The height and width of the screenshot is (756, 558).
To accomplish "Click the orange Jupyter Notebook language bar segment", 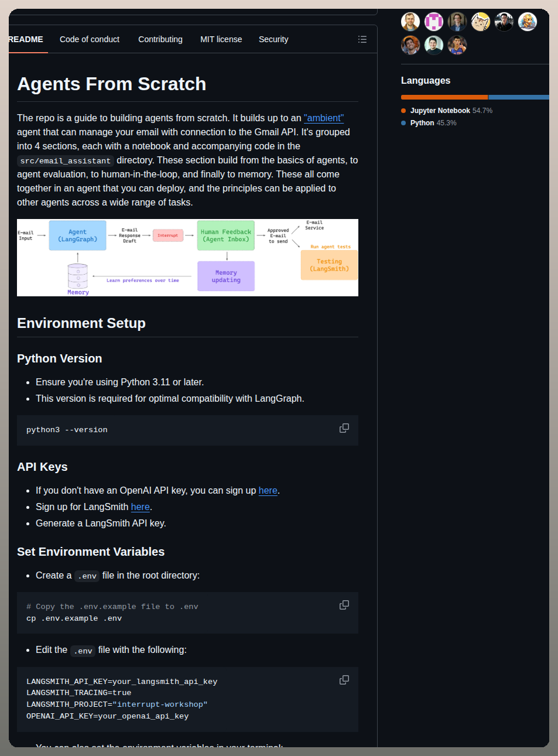I will 444,97.
